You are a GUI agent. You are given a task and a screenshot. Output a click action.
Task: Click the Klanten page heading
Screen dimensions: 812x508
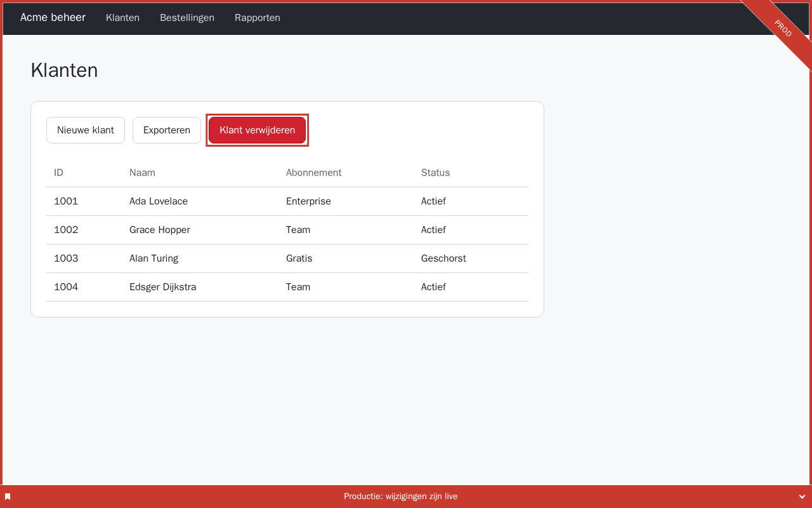pyautogui.click(x=64, y=70)
